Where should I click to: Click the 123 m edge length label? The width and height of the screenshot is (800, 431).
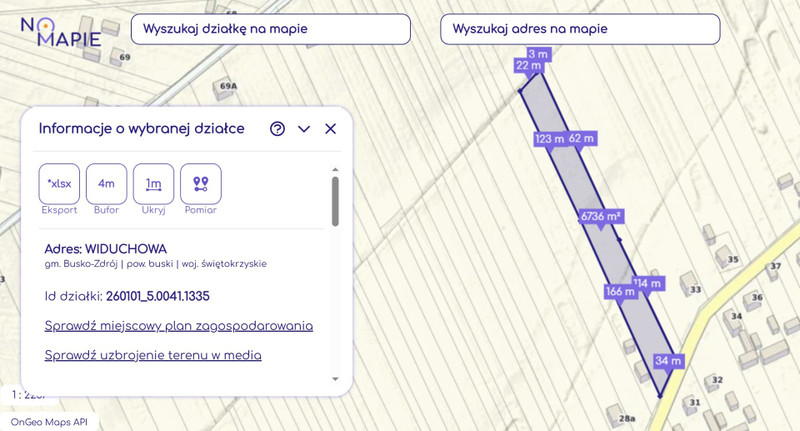549,139
